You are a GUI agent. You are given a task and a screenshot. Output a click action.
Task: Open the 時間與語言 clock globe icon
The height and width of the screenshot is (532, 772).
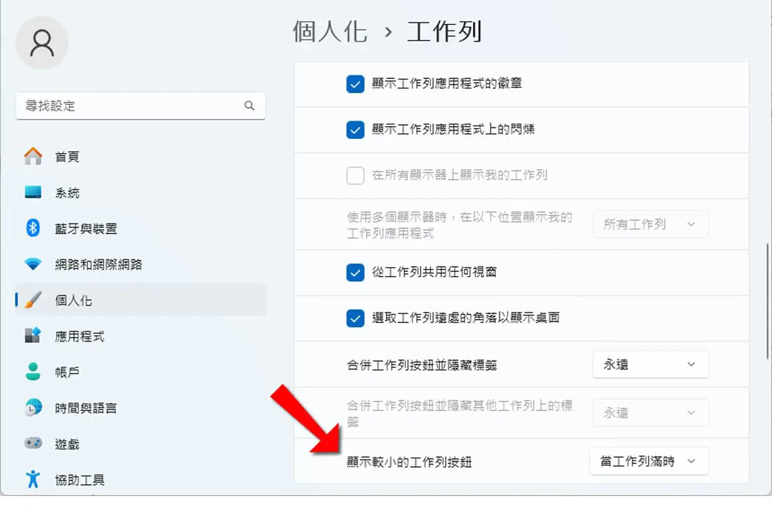tap(33, 407)
